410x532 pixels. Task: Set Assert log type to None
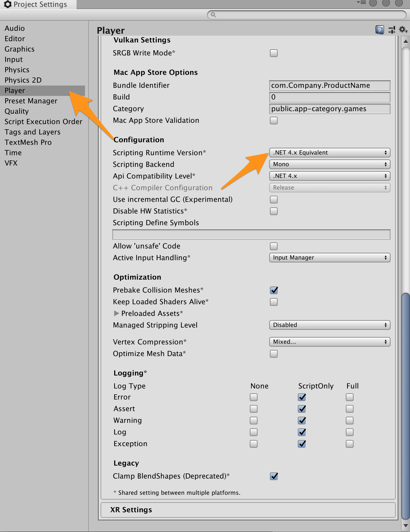click(254, 409)
